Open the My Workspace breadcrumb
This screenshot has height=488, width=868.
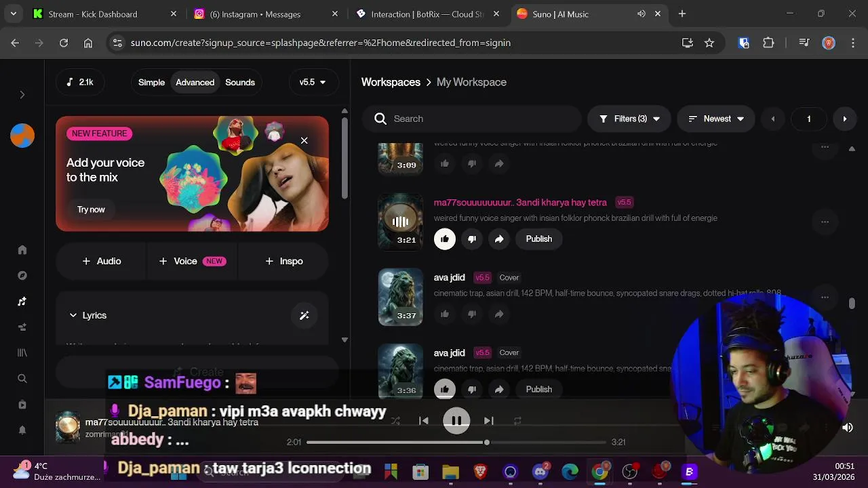coord(471,82)
